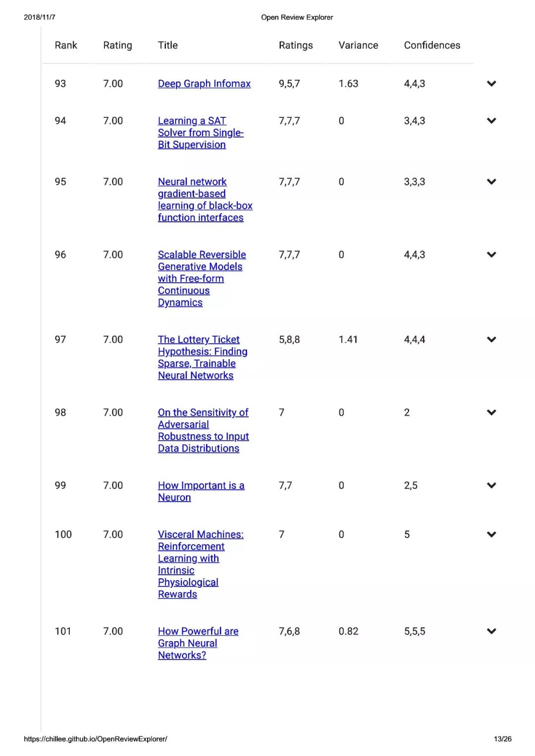
Task: Sort by the Rank column header
Action: coord(66,45)
